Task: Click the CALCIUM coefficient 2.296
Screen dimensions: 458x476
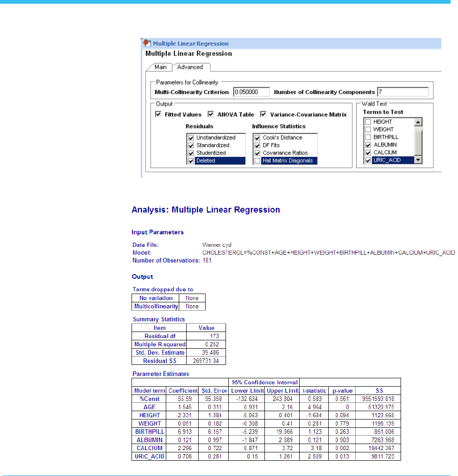Action: point(184,448)
